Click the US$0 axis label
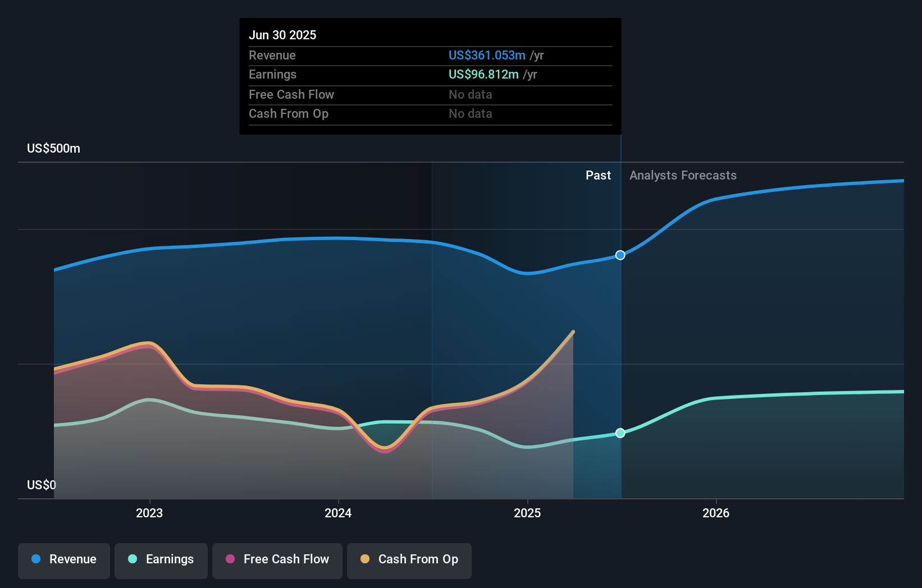Image resolution: width=922 pixels, height=588 pixels. (42, 485)
